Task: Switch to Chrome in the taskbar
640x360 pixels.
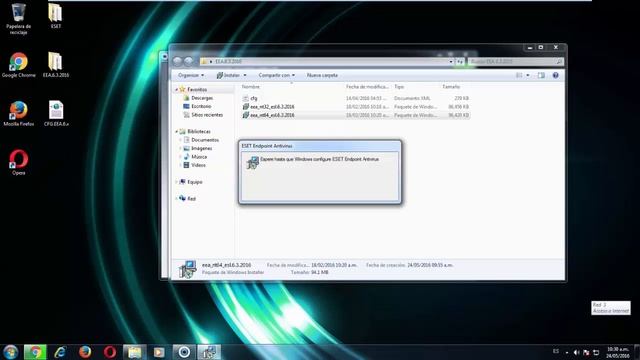Action: pos(35,352)
